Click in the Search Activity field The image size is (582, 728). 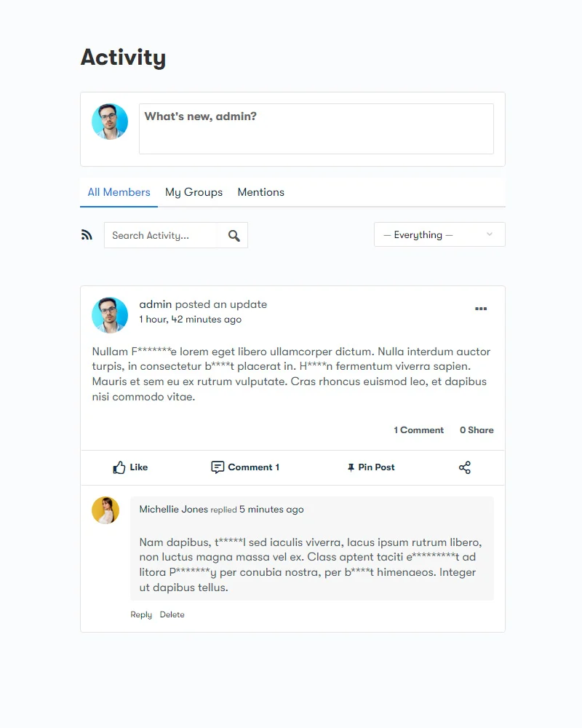tap(162, 235)
